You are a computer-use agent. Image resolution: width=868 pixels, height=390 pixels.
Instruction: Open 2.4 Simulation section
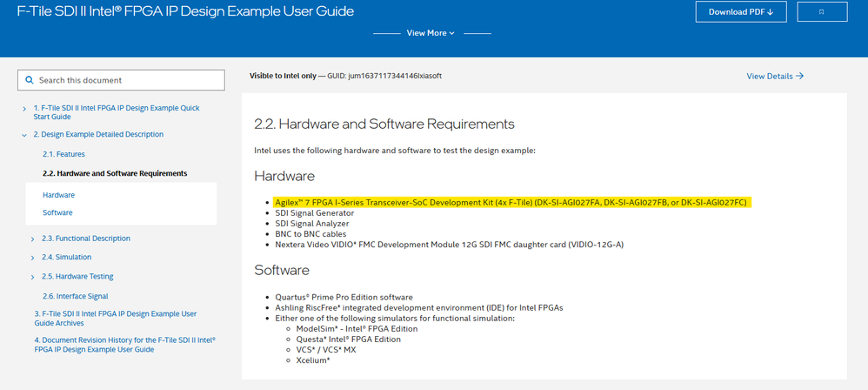pyautogui.click(x=67, y=257)
